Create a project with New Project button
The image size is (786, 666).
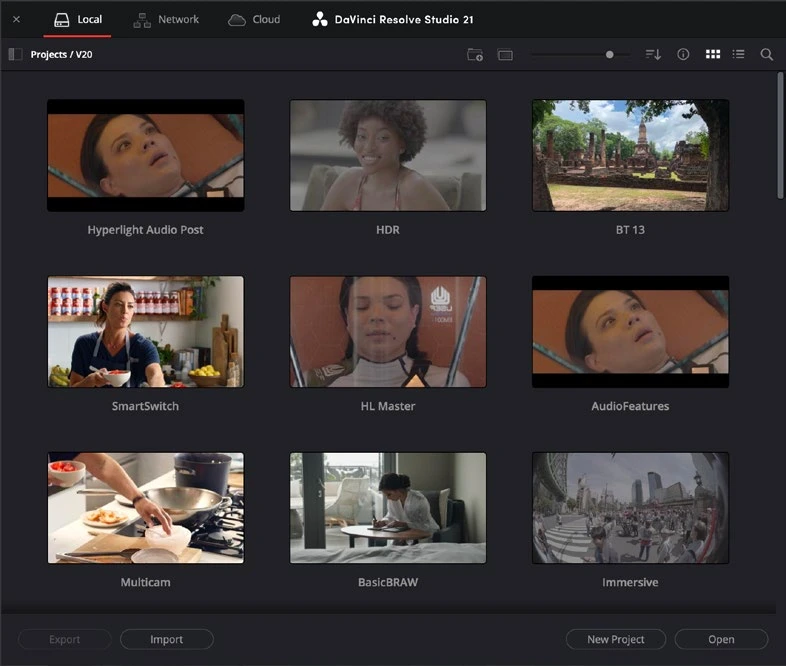click(x=616, y=639)
